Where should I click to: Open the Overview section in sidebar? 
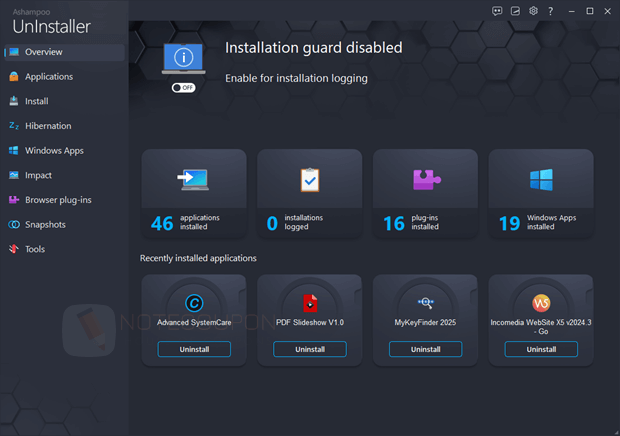[64, 52]
